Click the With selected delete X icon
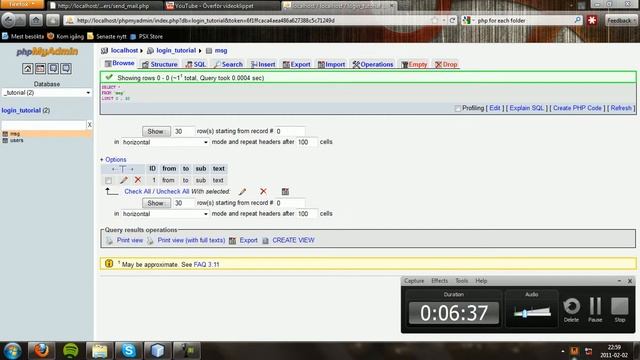640x360 pixels. (x=263, y=191)
